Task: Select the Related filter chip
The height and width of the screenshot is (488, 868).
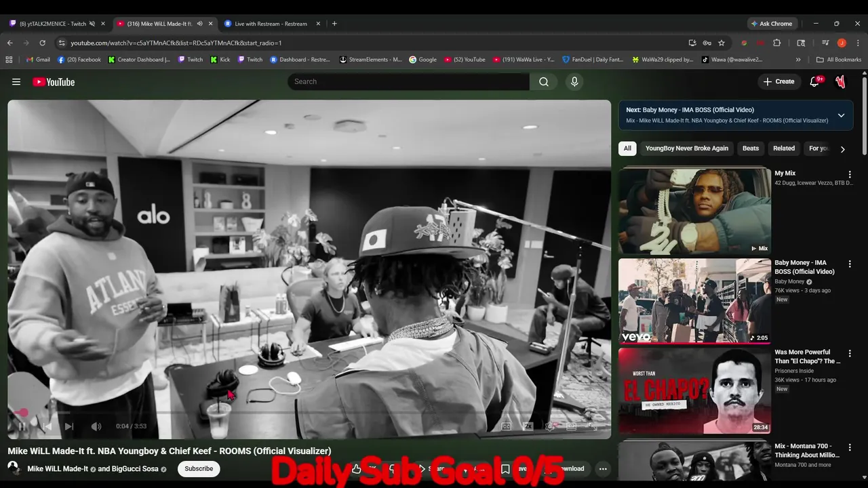Action: pos(784,148)
